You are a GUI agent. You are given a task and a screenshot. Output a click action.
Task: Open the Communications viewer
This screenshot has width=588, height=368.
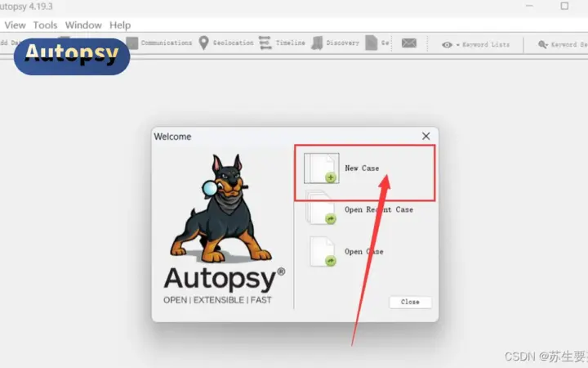click(167, 43)
